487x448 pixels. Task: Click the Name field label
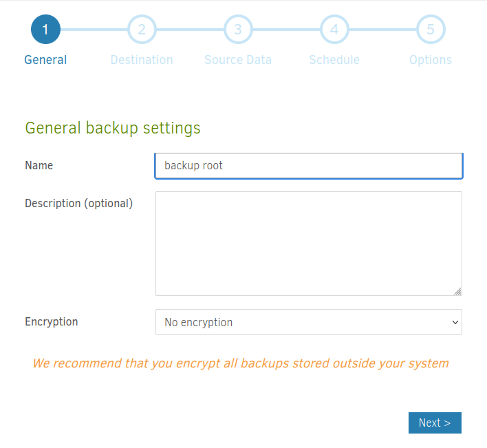pyautogui.click(x=39, y=166)
